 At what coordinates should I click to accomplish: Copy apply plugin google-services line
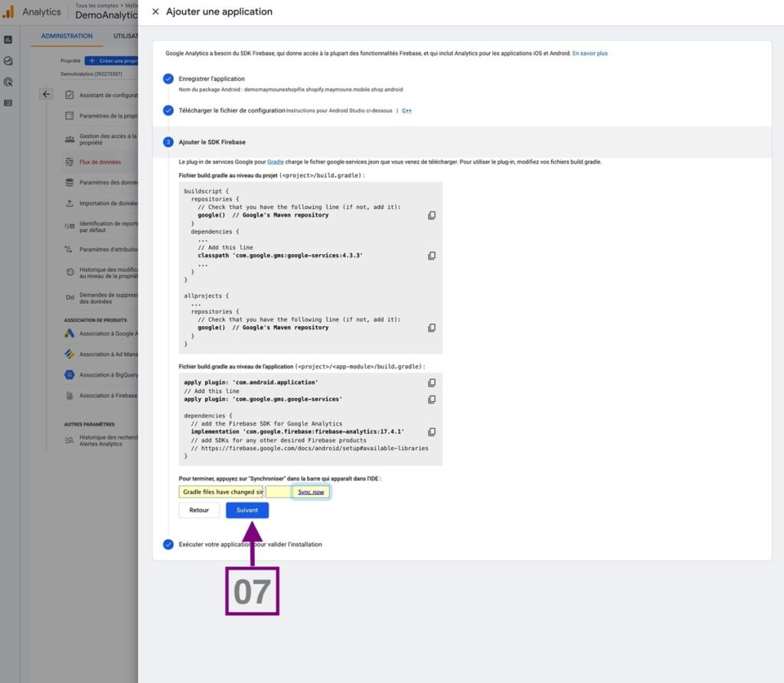pyautogui.click(x=432, y=400)
